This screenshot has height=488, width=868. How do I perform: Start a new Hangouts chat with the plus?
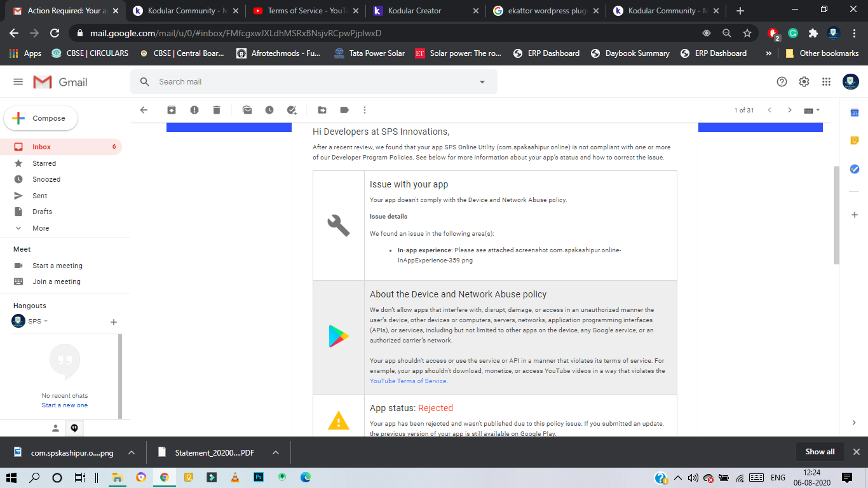coord(114,322)
